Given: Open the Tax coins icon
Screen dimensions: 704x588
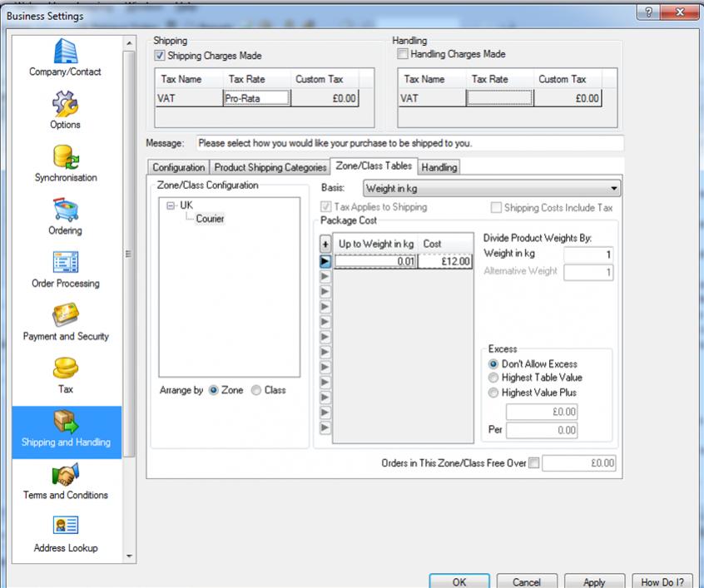Looking at the screenshot, I should point(65,368).
